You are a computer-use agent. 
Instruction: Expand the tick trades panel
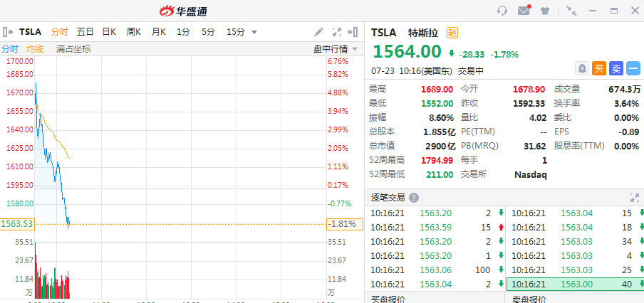[635, 198]
